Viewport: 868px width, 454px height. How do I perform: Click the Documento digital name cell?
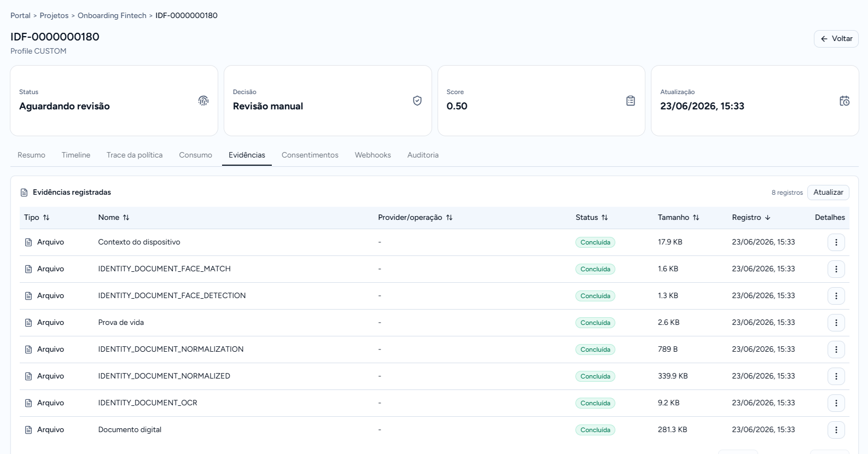pyautogui.click(x=130, y=430)
